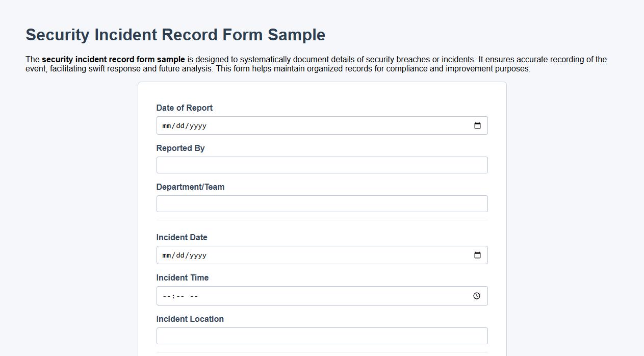Select the year segment in Date of Report
The height and width of the screenshot is (356, 644).
[x=199, y=125]
